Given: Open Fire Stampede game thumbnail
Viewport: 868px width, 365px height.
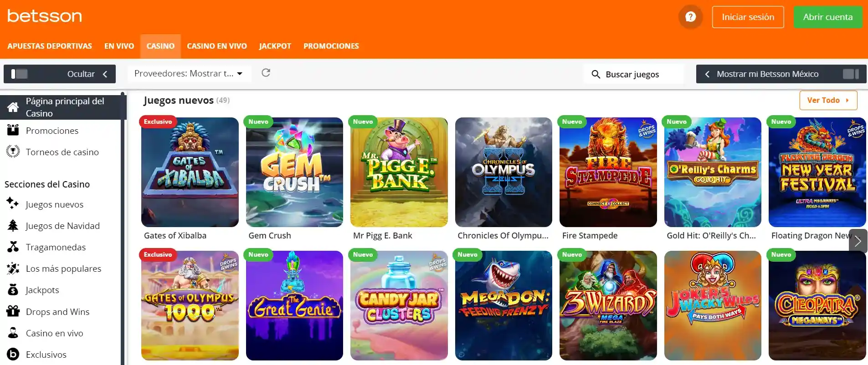Looking at the screenshot, I should [x=608, y=172].
